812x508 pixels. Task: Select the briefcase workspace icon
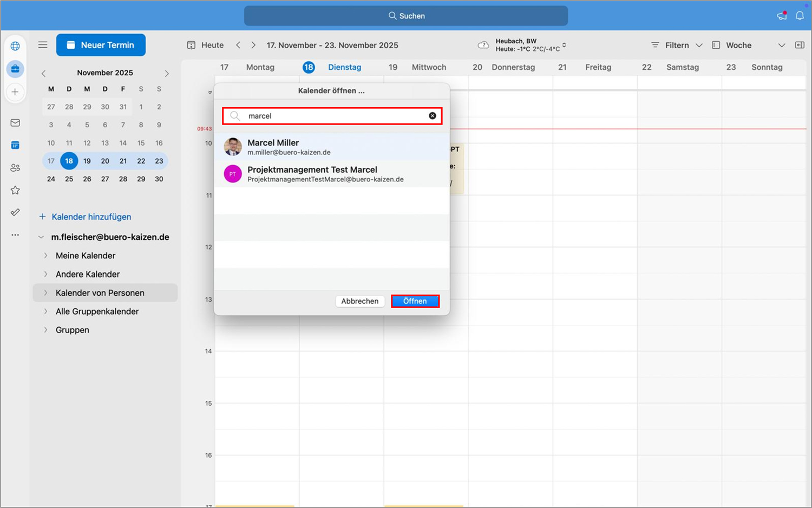coord(15,69)
